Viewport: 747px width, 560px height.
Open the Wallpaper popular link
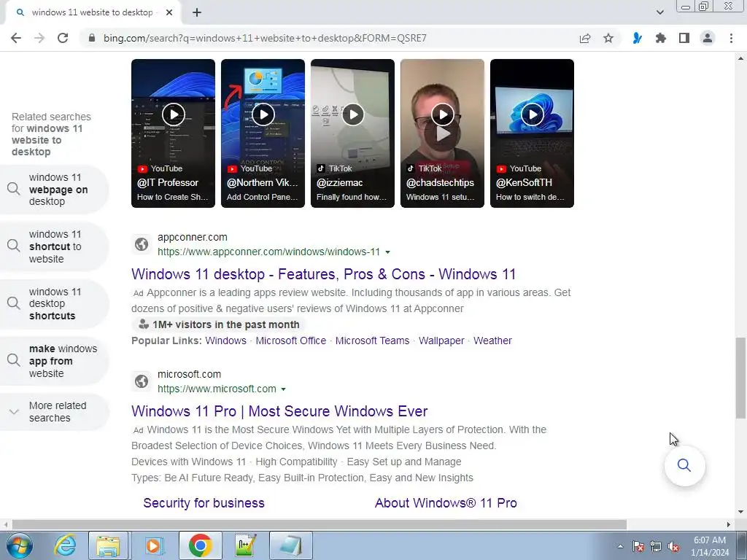pos(441,341)
